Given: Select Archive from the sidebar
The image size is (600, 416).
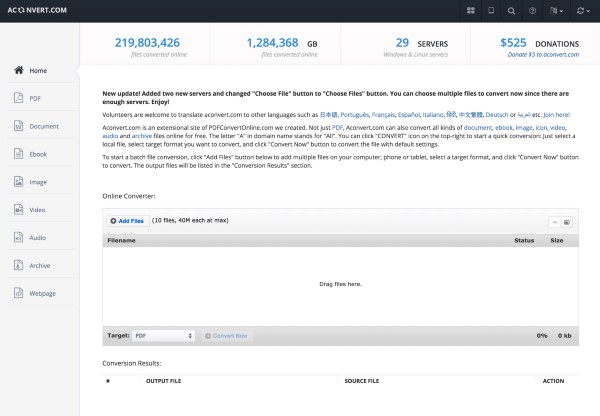Looking at the screenshot, I should click(x=39, y=265).
